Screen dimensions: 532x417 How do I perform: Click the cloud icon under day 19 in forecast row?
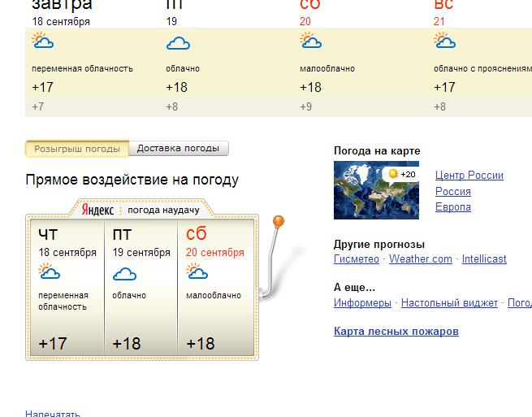(178, 43)
